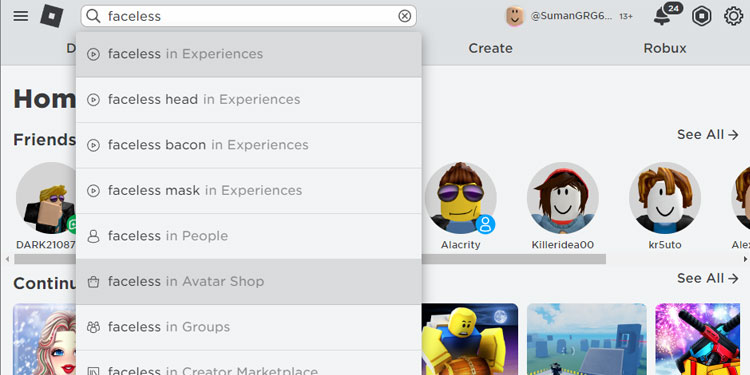
Task: Click See All next to Friends
Action: (707, 135)
